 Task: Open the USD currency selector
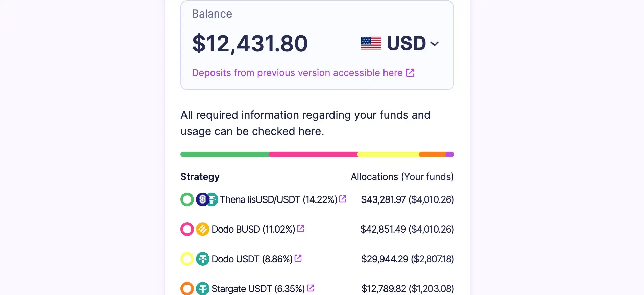406,43
